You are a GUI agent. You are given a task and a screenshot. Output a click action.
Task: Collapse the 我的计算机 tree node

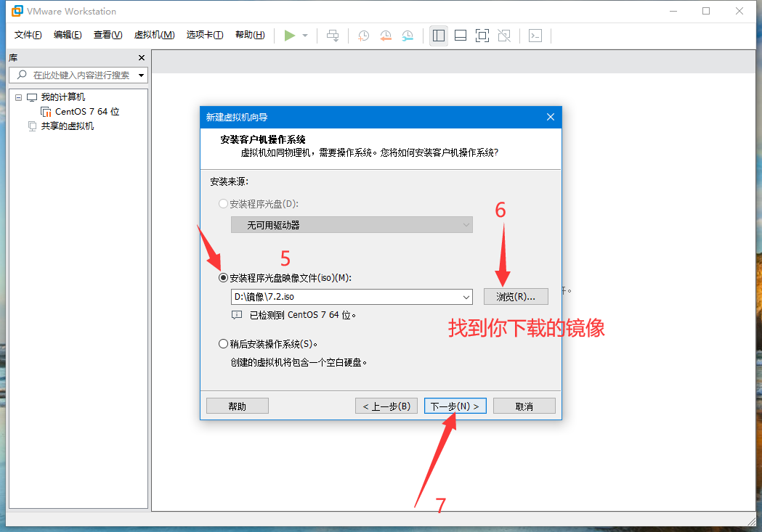tap(19, 97)
